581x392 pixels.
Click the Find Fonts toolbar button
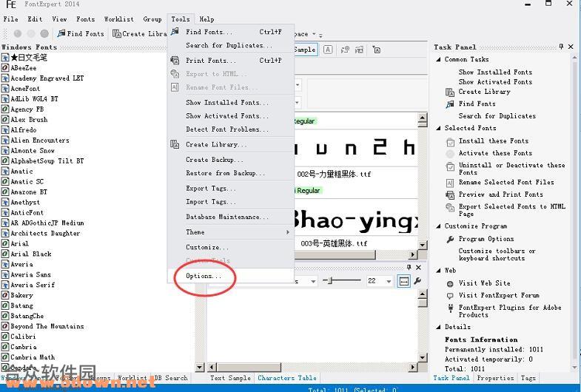coord(81,34)
